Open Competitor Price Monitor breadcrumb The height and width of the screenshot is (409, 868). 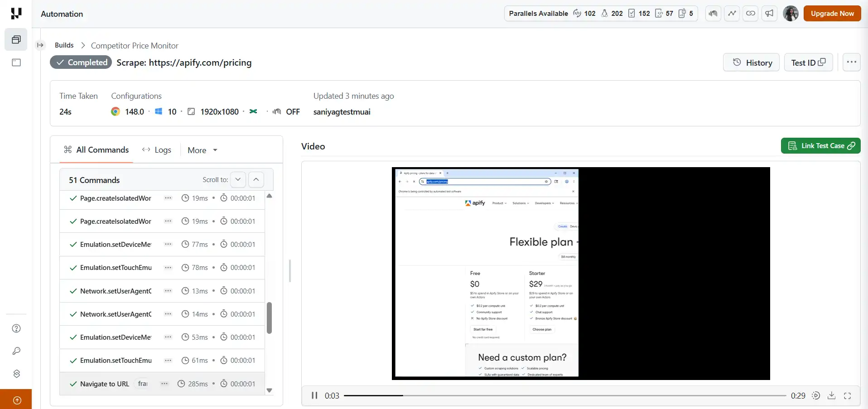[135, 46]
